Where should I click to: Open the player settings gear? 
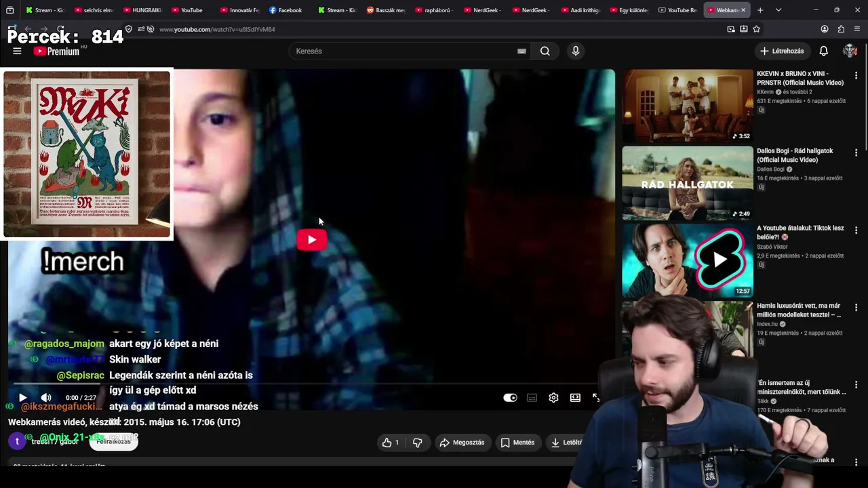553,398
